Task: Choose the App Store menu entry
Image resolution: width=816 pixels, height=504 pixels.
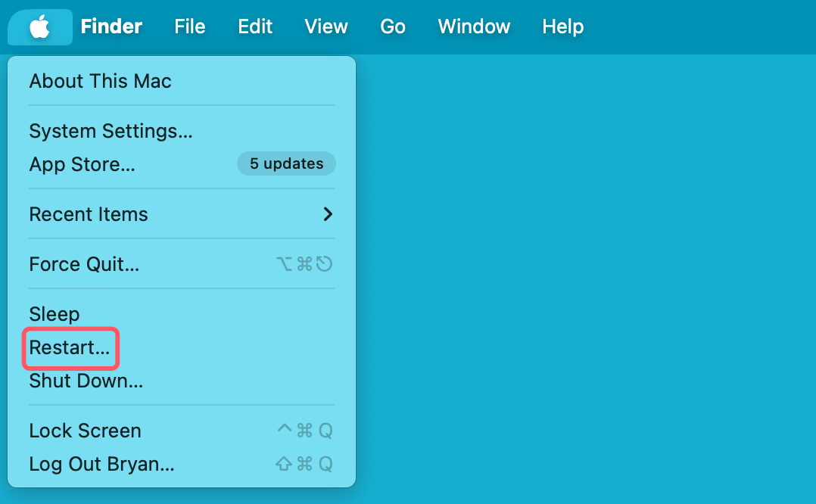Action: point(82,164)
